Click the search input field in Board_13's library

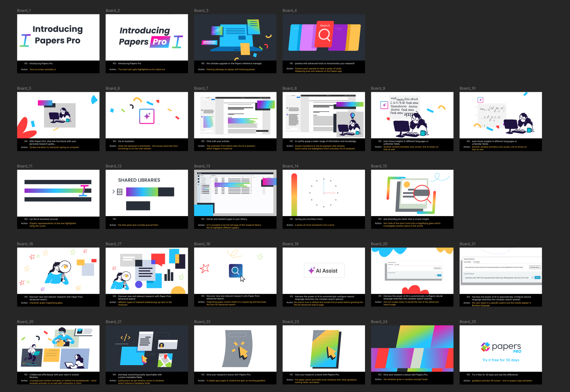pos(258,176)
